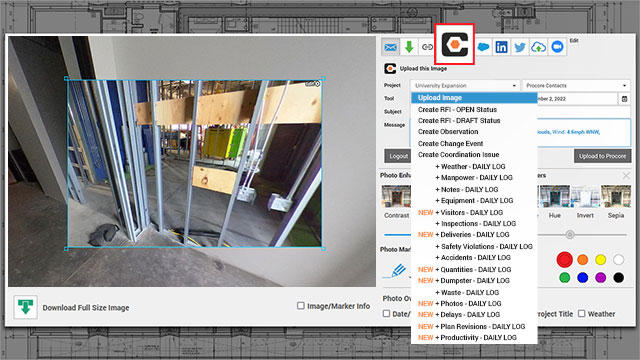Choose Create Coordination Issue option
The image size is (640, 360).
pos(458,154)
